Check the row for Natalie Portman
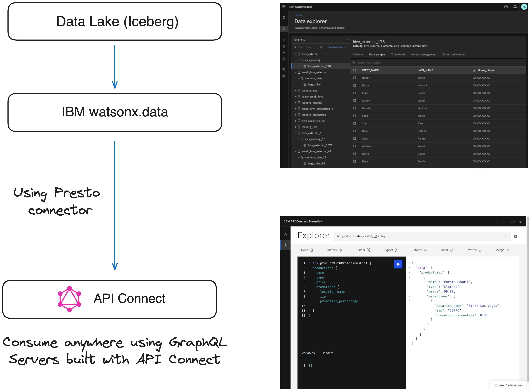This screenshot has height=392, width=532. [355, 108]
